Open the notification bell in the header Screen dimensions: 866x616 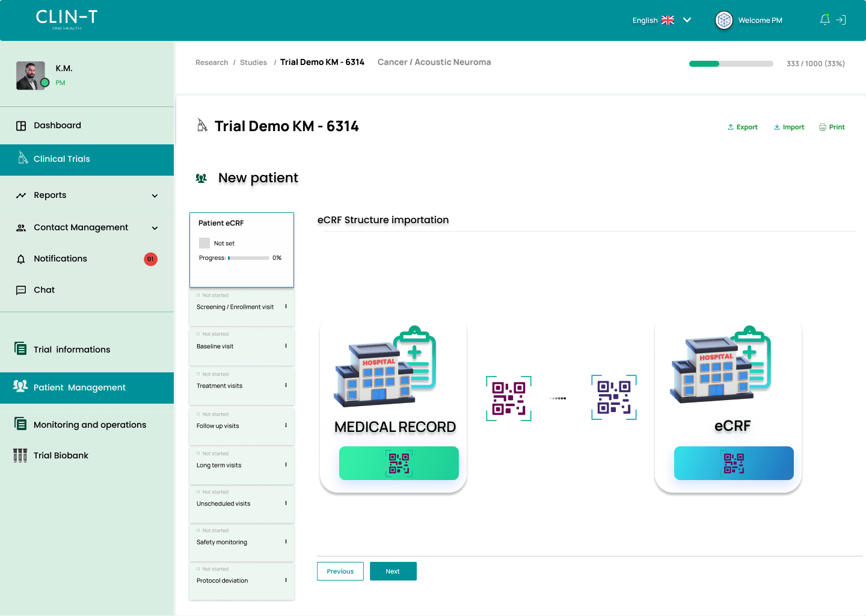[x=825, y=20]
